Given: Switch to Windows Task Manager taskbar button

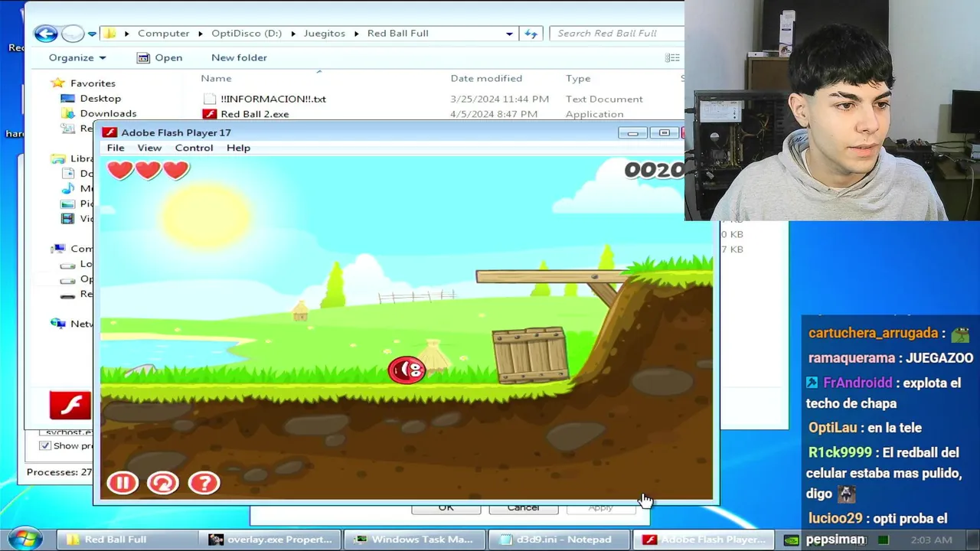Looking at the screenshot, I should coord(413,540).
